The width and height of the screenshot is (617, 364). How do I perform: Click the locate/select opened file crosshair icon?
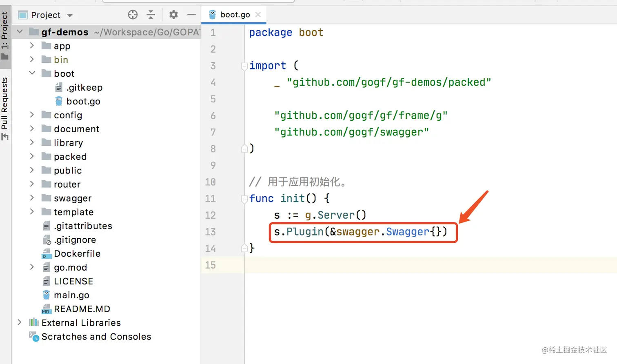(x=133, y=15)
